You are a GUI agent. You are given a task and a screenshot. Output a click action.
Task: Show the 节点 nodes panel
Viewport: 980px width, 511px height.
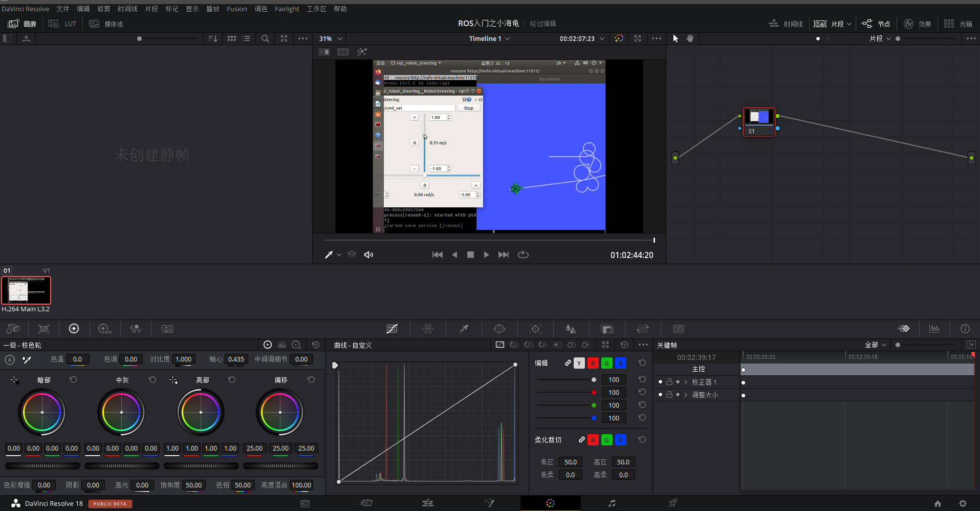[876, 24]
